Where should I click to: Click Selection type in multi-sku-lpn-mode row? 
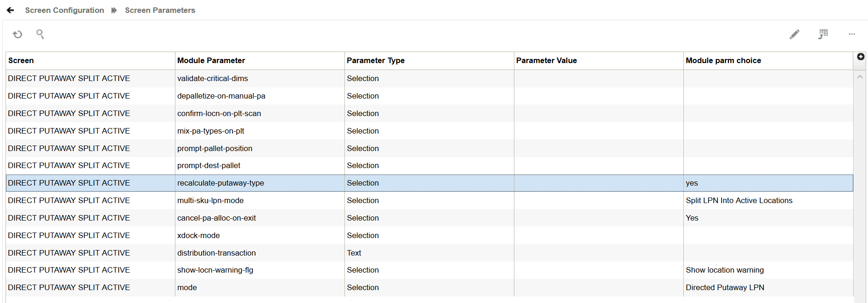[x=429, y=200]
